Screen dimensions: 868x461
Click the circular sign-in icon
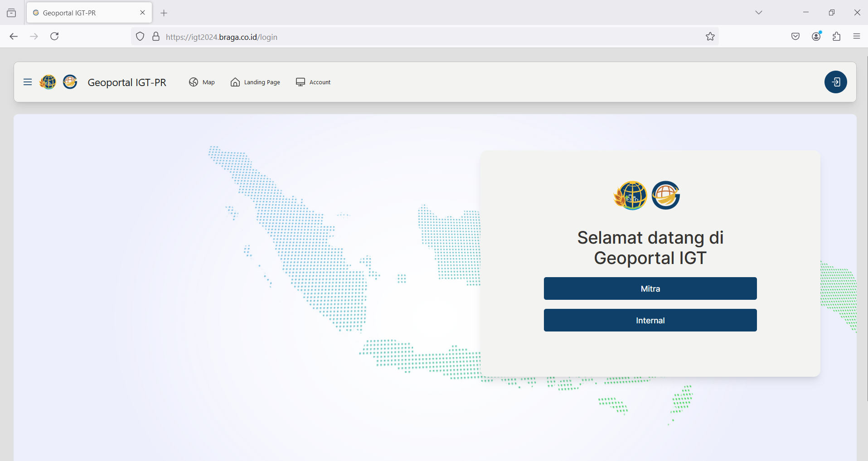(x=835, y=82)
